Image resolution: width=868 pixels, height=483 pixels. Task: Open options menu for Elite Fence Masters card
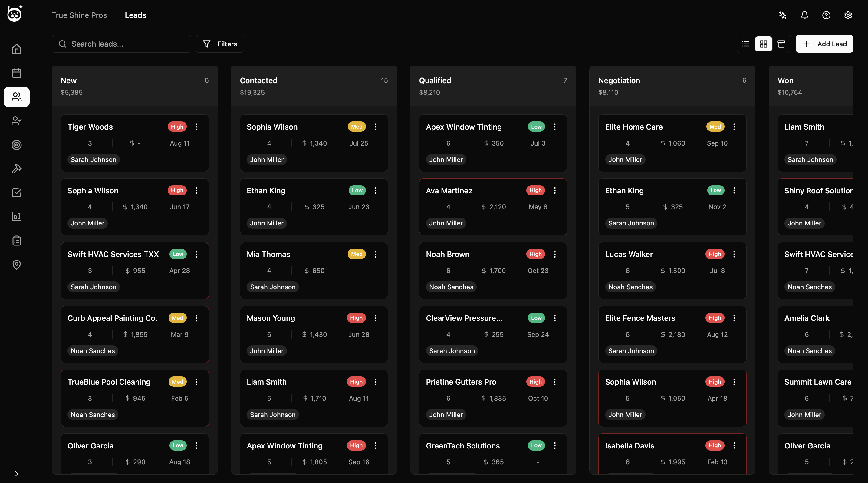(x=734, y=318)
